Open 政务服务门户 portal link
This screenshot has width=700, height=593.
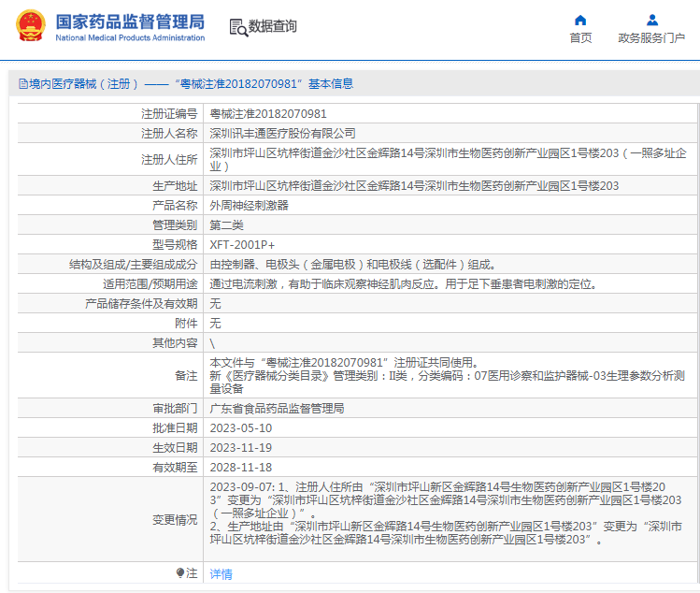coord(651,38)
